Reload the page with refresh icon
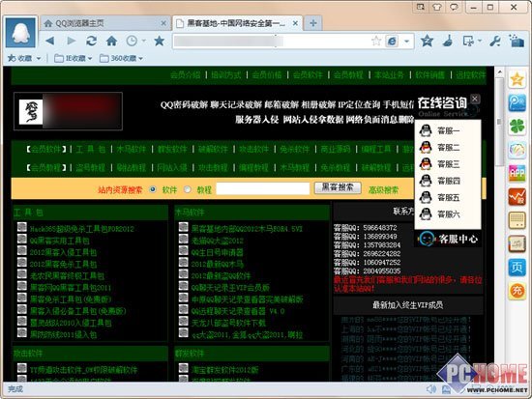This screenshot has height=399, width=532. point(91,41)
